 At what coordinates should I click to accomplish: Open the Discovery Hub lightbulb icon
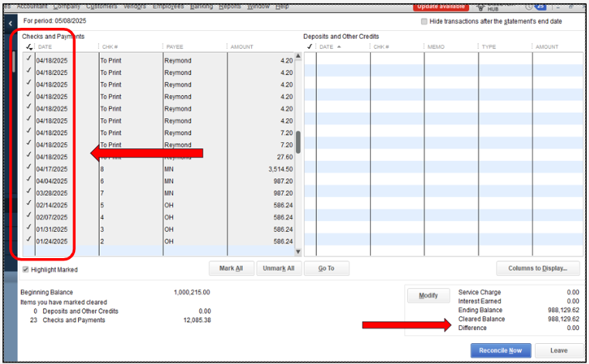click(481, 7)
